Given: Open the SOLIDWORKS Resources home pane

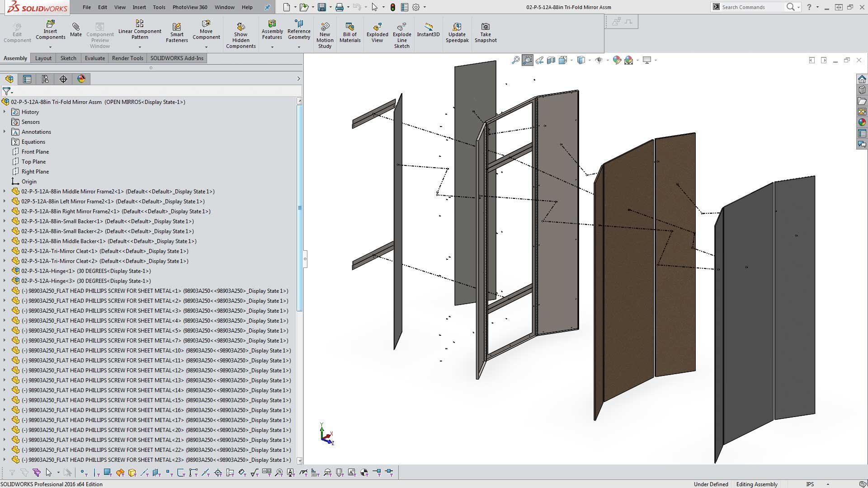Looking at the screenshot, I should 862,79.
